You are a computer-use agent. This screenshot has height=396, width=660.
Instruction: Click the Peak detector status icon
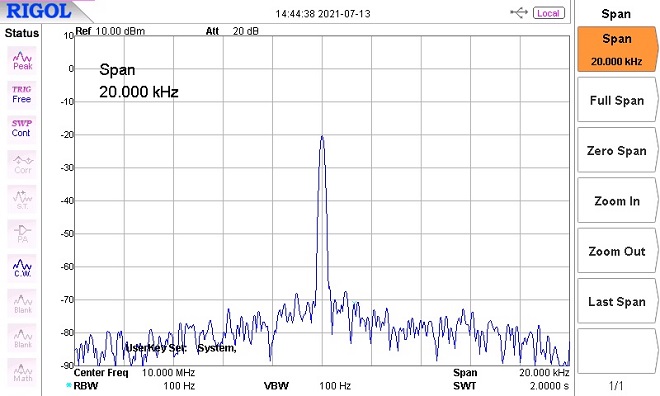coord(22,61)
